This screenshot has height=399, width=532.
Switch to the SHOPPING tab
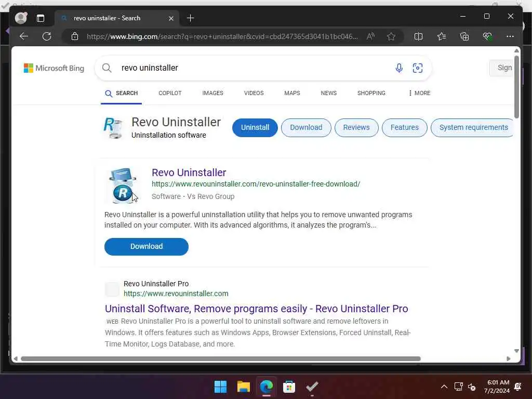point(371,93)
